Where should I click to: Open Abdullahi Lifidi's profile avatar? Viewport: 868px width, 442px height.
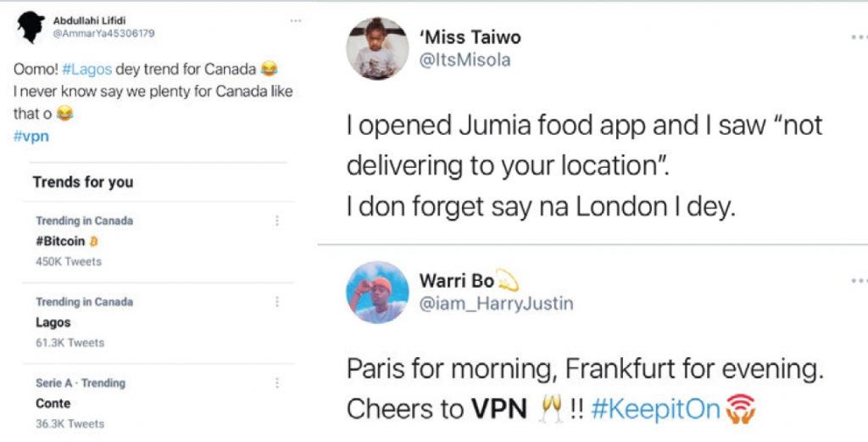31,27
